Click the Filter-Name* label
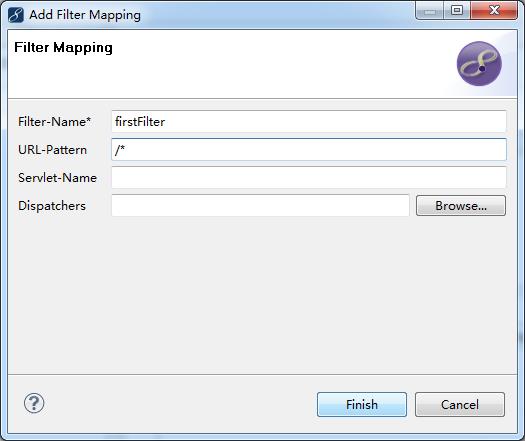 point(55,122)
